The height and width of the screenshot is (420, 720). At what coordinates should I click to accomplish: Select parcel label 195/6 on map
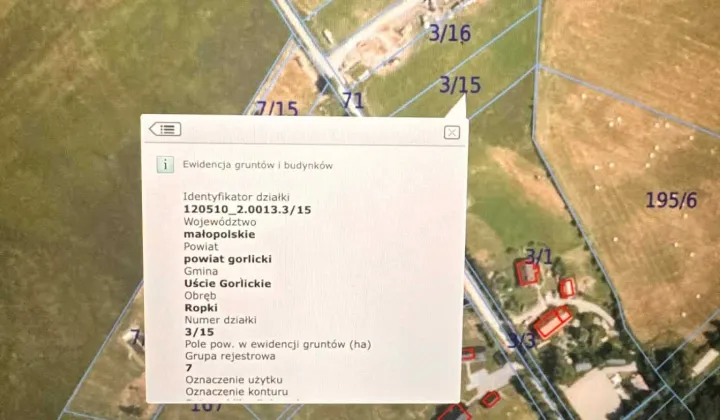(671, 200)
